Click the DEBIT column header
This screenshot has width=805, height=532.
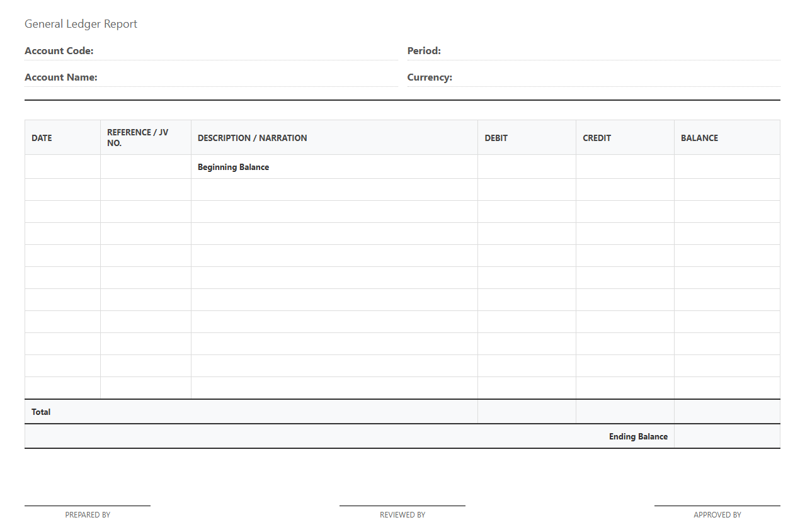coord(527,138)
